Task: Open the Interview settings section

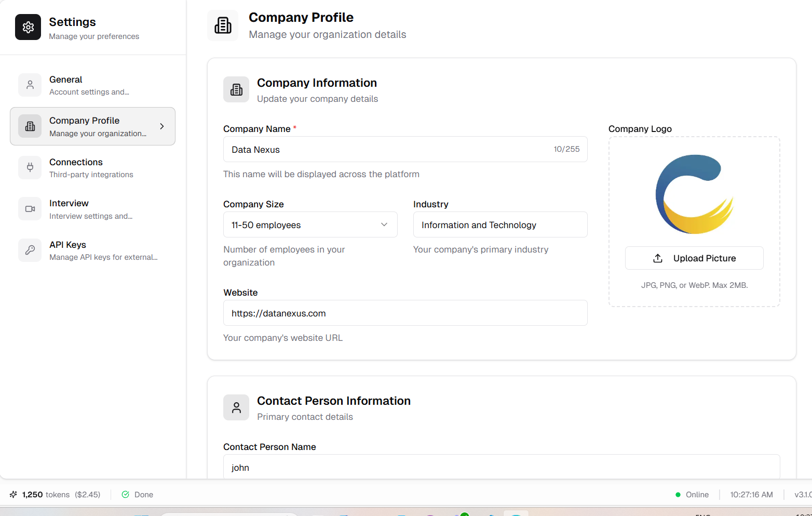Action: point(92,208)
